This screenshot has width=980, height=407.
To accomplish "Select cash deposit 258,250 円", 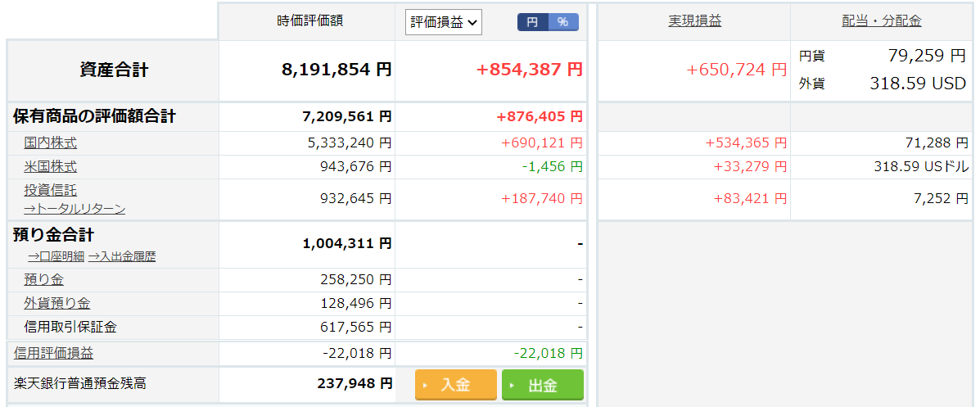I will [355, 280].
